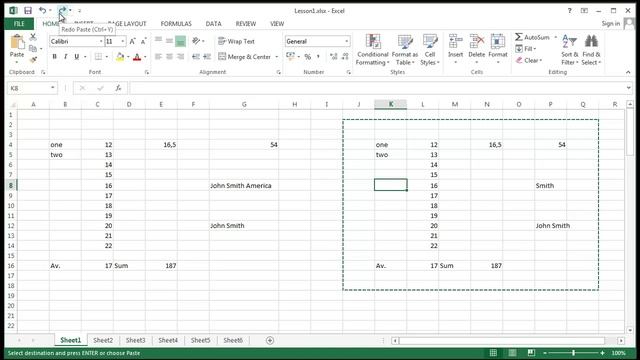Switch to the Sheet2 tab
This screenshot has width=640, height=360.
click(103, 340)
